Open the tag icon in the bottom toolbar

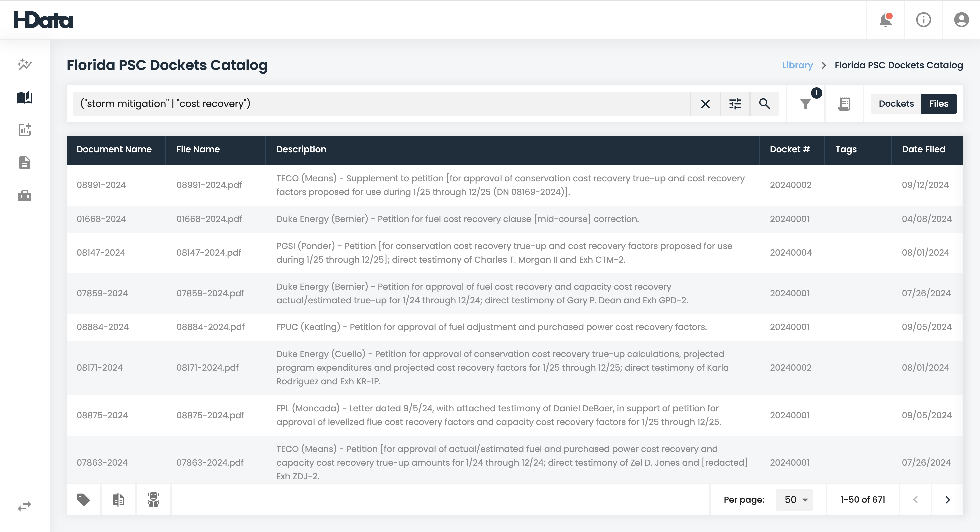coord(83,500)
